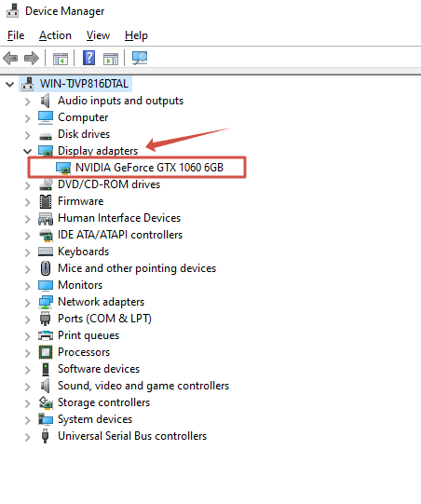Viewport: 421px width, 504px height.
Task: Select Mice and other pointing devices
Action: [137, 268]
